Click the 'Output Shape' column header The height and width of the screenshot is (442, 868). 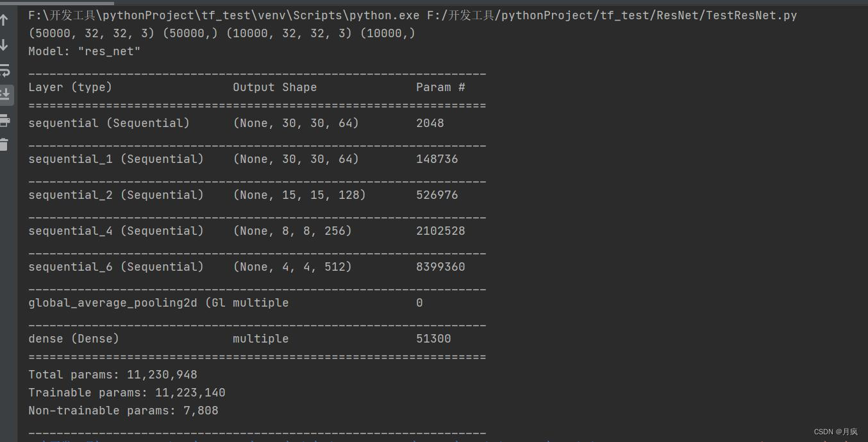tap(274, 87)
